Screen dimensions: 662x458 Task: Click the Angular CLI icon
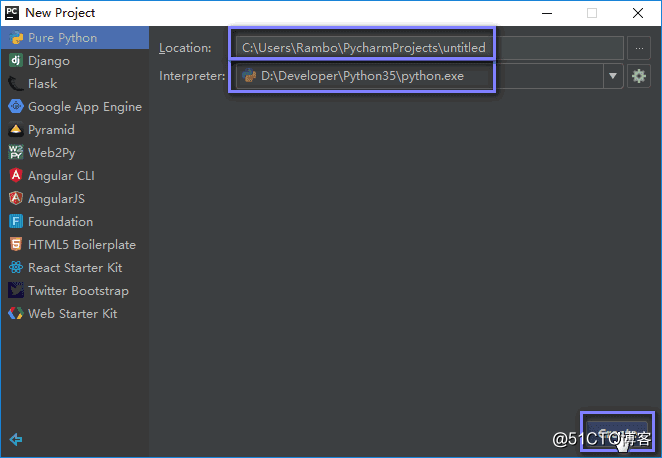(16, 175)
